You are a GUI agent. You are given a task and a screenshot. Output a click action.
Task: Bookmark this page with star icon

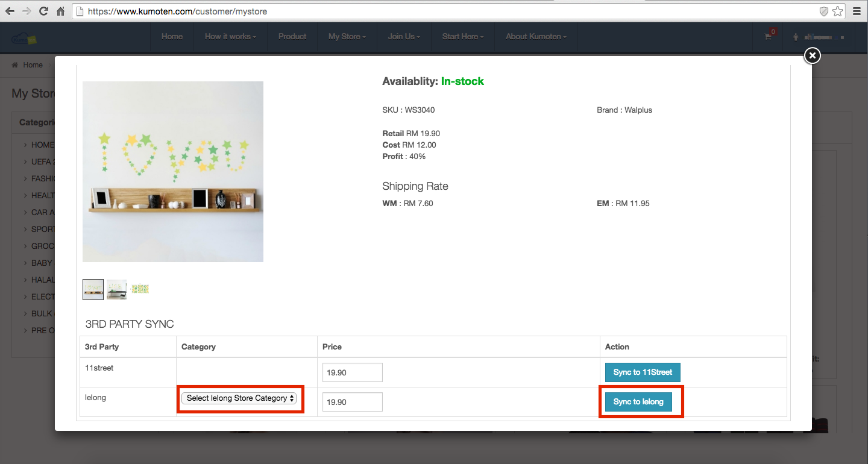pos(838,11)
